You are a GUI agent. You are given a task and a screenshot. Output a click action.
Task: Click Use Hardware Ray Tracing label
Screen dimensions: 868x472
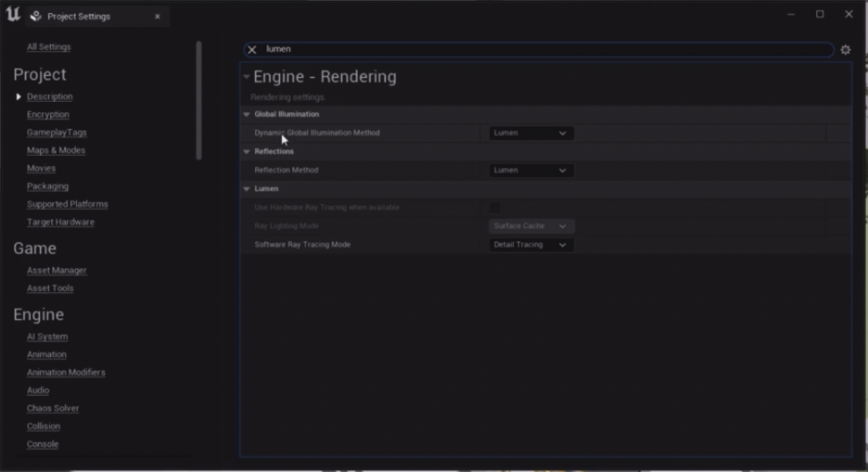pos(326,208)
